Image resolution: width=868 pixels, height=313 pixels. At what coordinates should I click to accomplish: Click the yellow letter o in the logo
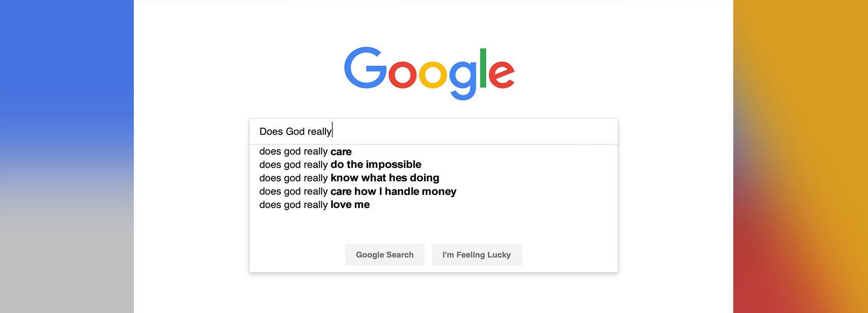pyautogui.click(x=433, y=75)
